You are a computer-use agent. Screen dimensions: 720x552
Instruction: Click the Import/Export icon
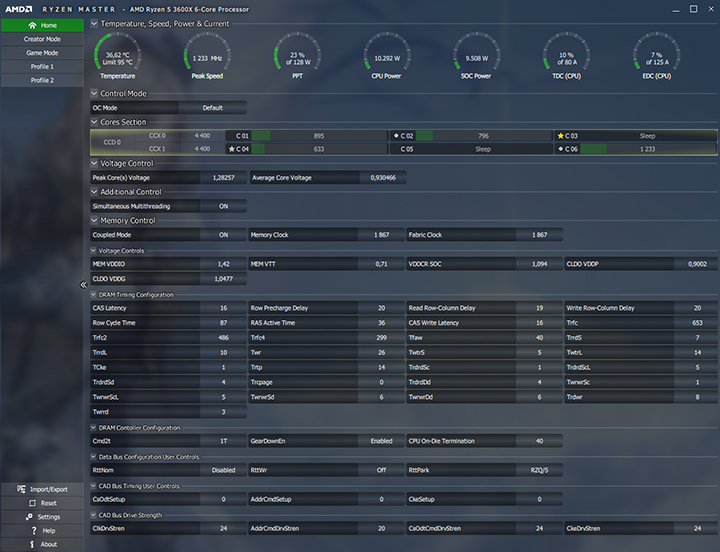point(21,489)
